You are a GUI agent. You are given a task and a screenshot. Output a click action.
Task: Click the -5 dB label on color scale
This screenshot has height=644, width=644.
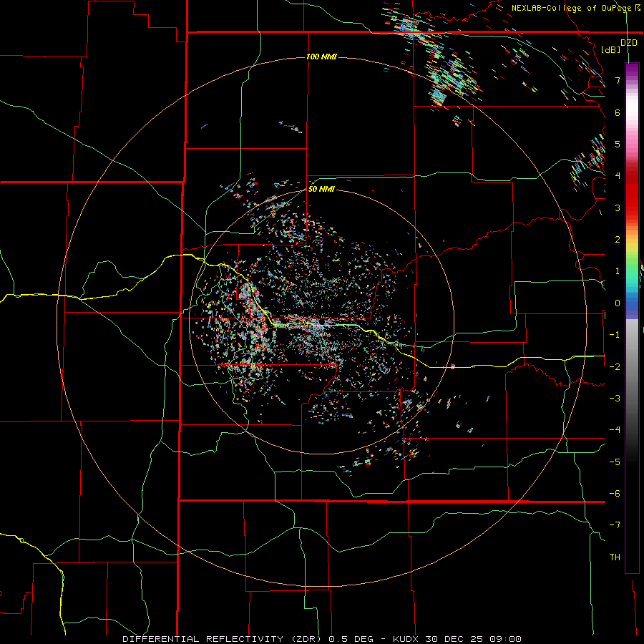tap(615, 462)
